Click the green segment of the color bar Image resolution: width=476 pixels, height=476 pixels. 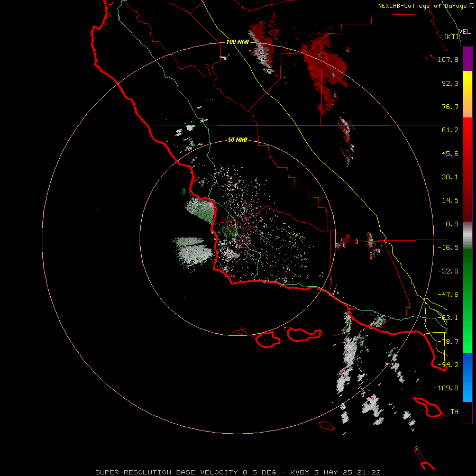(467, 300)
